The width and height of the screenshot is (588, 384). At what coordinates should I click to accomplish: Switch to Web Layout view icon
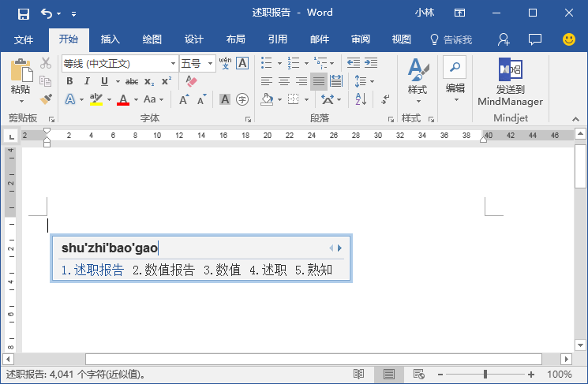[418, 374]
